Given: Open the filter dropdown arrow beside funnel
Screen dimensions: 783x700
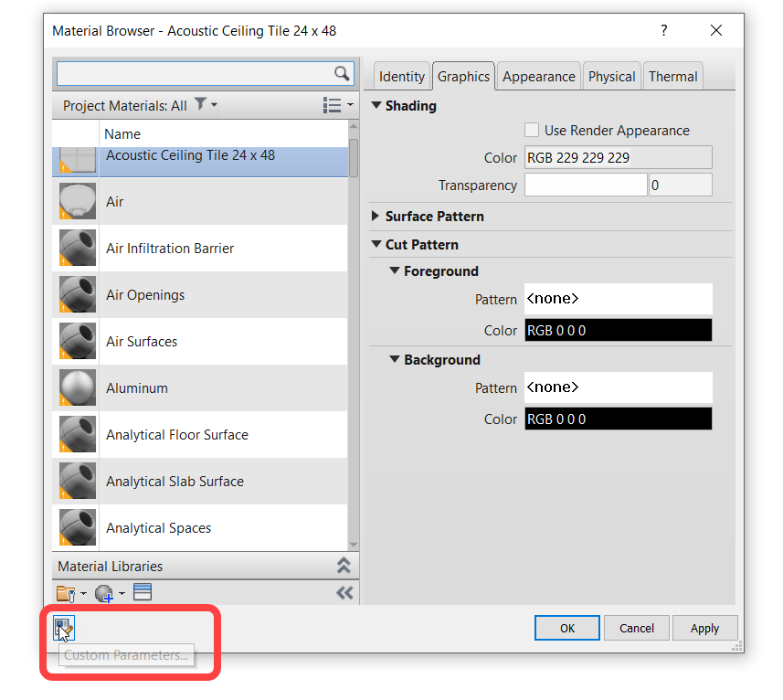Looking at the screenshot, I should [214, 105].
